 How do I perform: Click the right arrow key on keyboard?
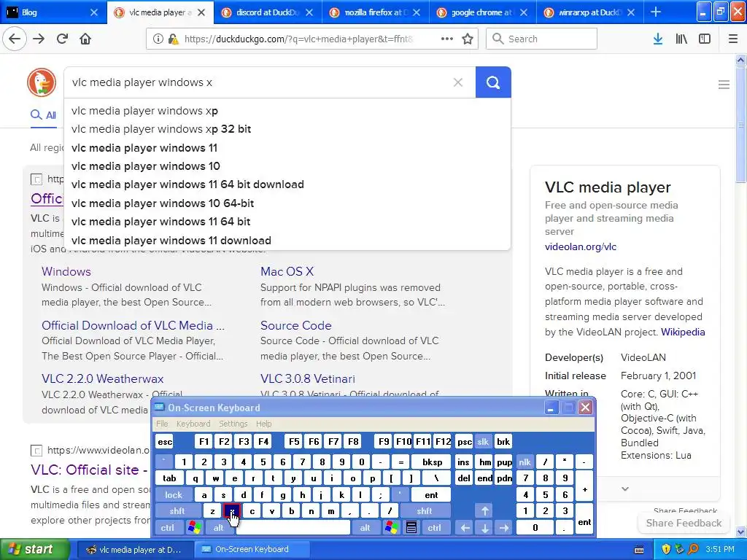pyautogui.click(x=504, y=528)
